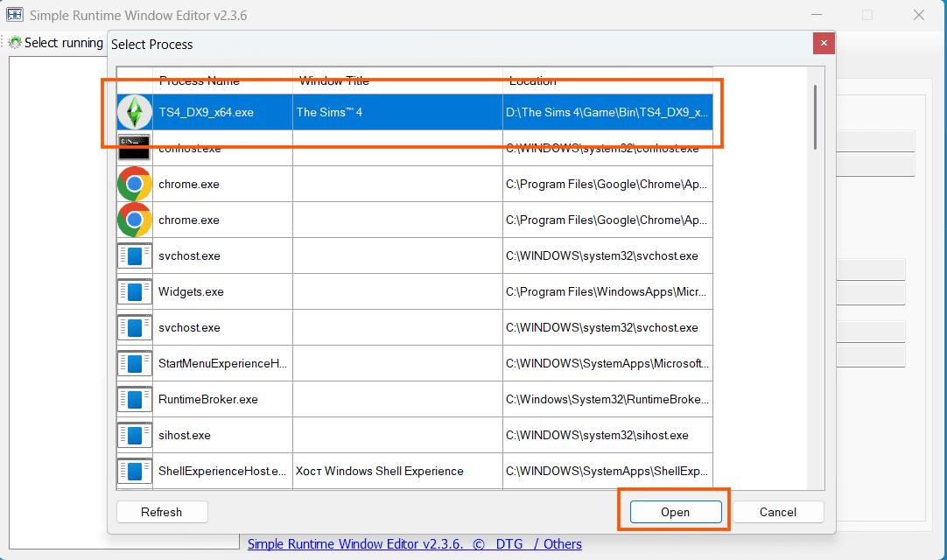Screen dimensions: 947x560
Task: Select The Sims 4 window title cell
Action: click(x=397, y=112)
